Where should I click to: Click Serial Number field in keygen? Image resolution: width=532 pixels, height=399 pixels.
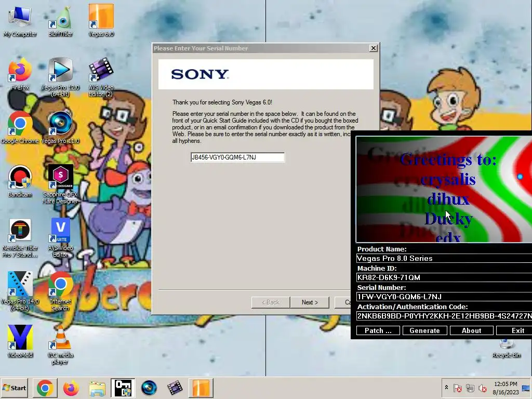tap(444, 297)
